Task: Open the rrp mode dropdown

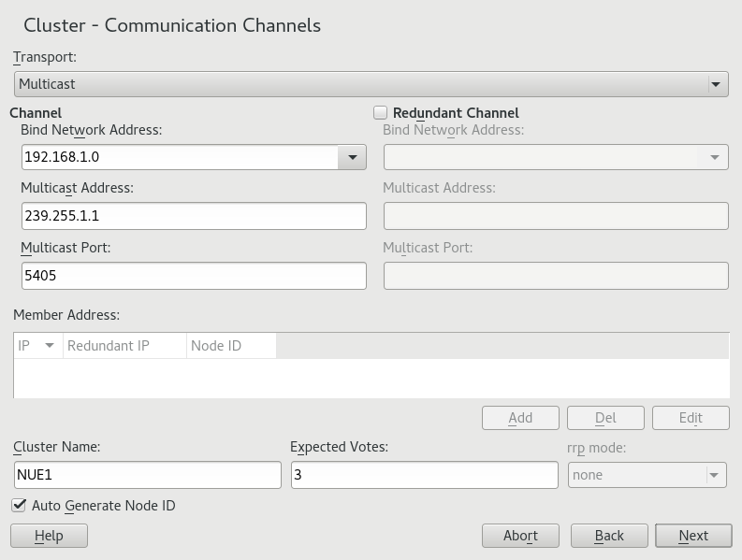Action: click(647, 475)
